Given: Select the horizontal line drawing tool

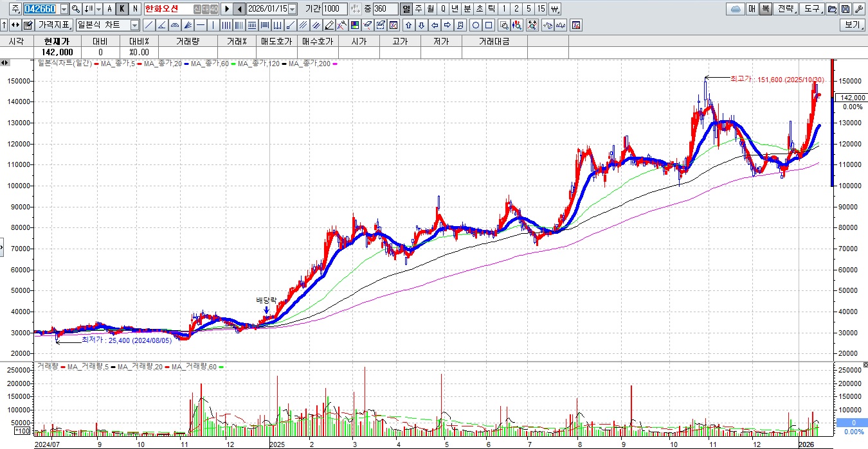Looking at the screenshot, I should (x=201, y=25).
